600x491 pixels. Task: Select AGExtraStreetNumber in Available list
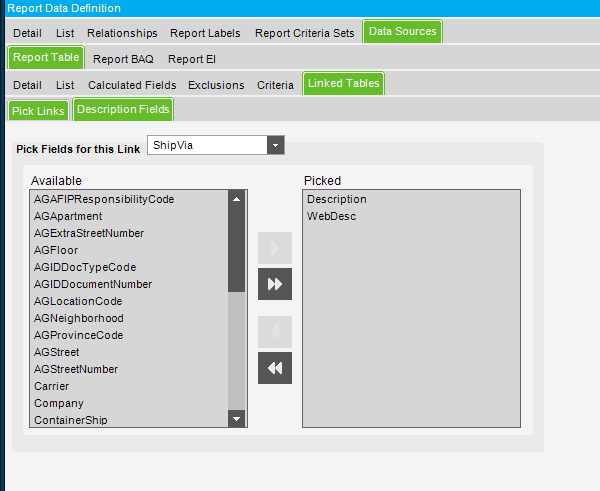129,233
